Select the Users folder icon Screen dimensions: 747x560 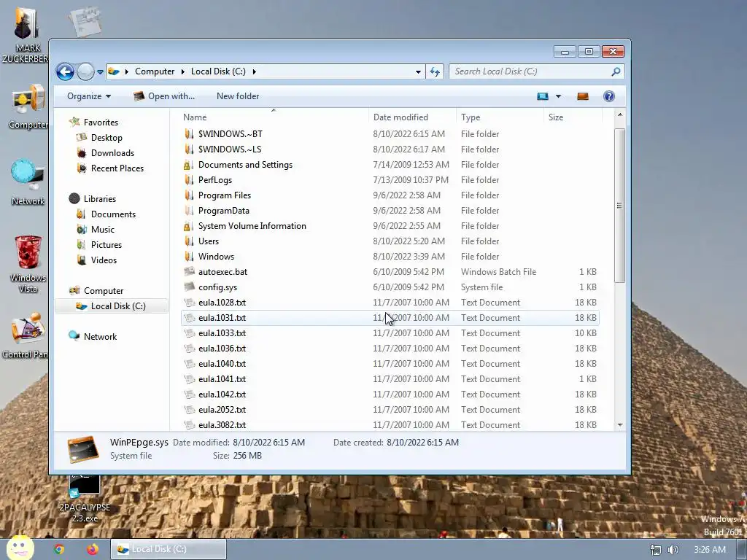click(189, 241)
